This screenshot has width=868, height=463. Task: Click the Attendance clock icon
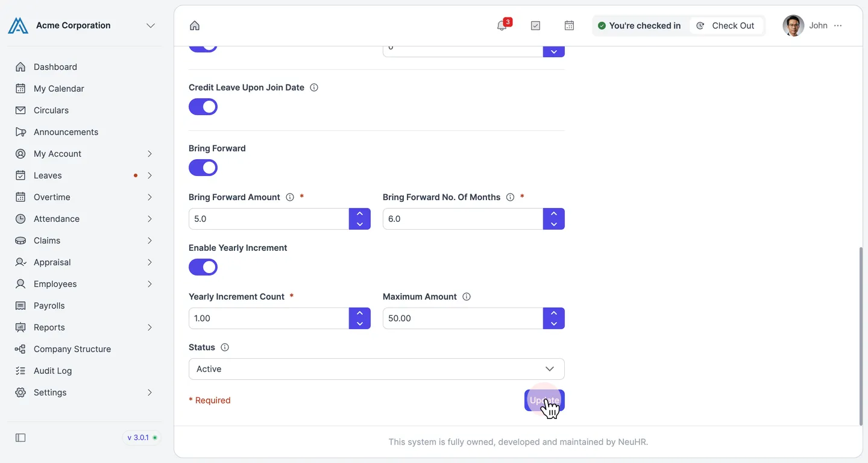[x=20, y=219]
